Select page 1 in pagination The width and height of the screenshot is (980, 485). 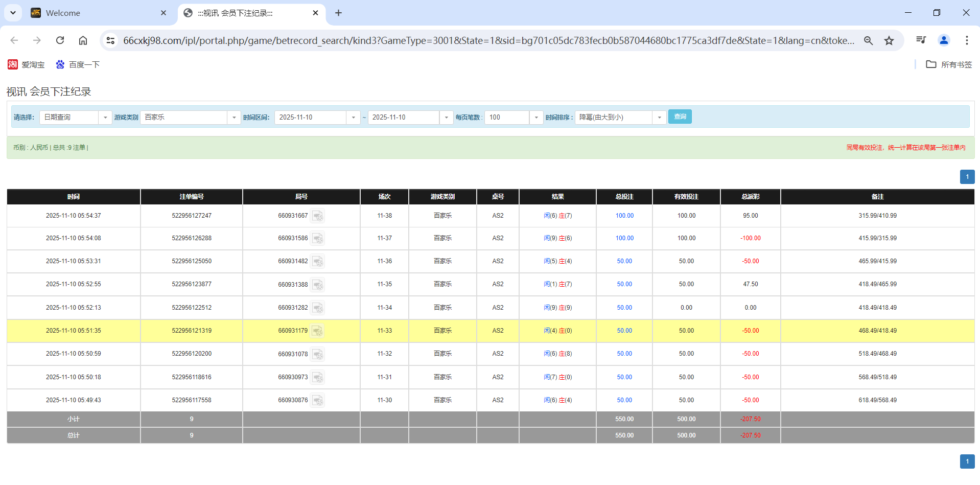(967, 177)
